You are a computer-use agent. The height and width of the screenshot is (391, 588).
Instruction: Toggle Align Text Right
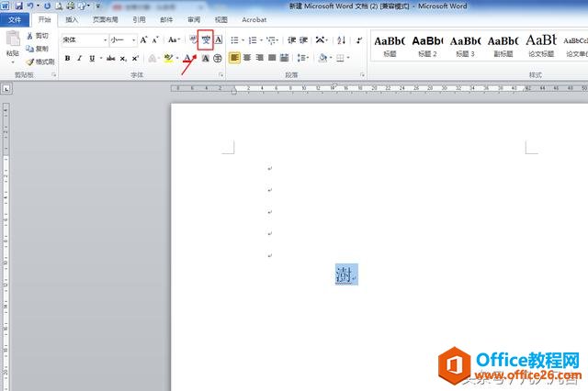point(259,58)
